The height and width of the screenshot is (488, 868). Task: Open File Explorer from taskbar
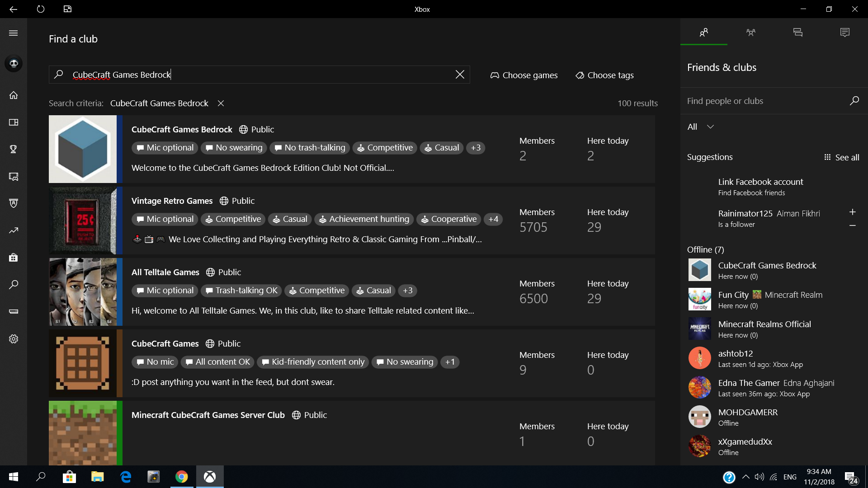[x=98, y=477]
